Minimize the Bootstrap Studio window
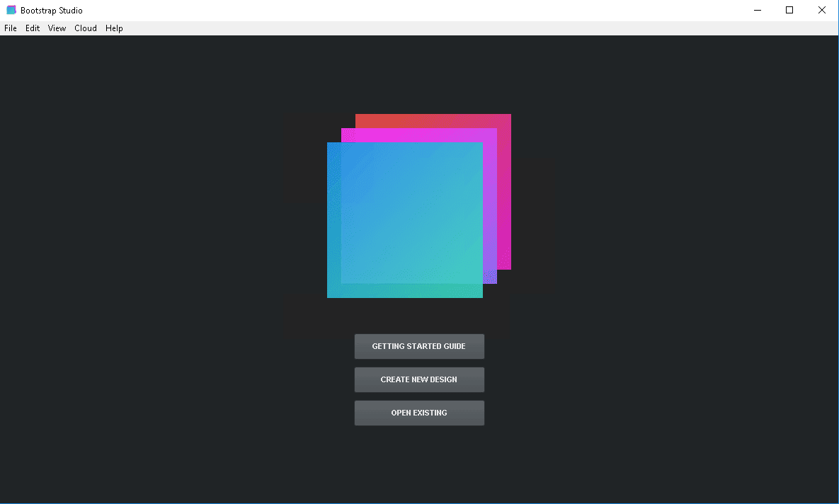 tap(757, 10)
